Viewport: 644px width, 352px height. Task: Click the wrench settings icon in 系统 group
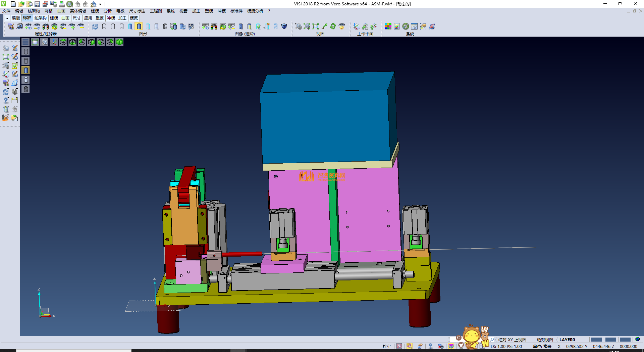pos(406,27)
